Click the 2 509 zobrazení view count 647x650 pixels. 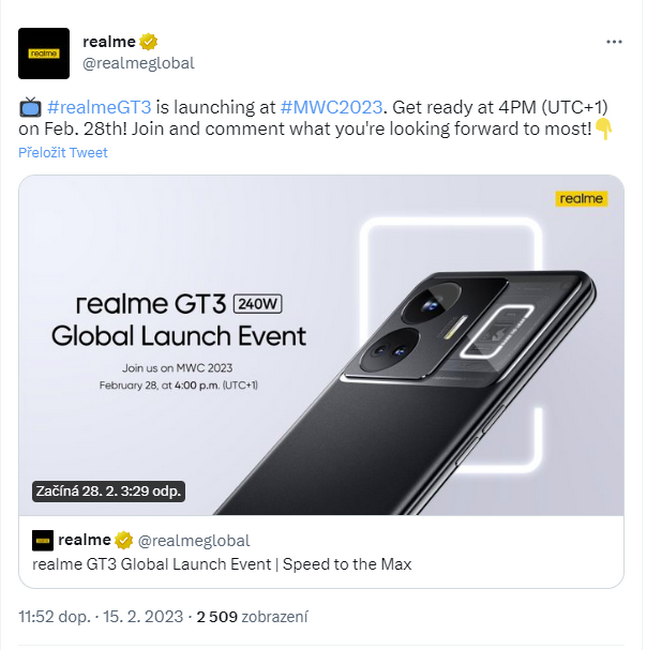(252, 617)
